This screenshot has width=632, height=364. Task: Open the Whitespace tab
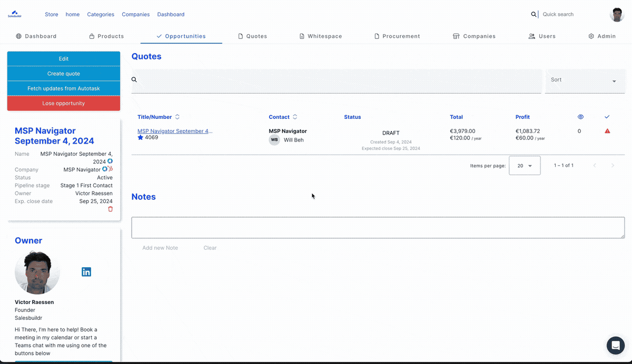point(321,36)
